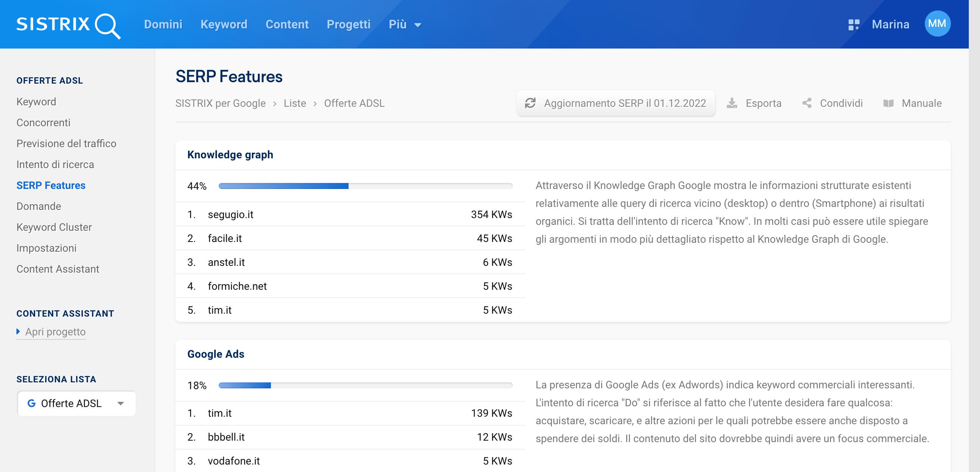Screen dimensions: 980x472
Task: Select facile.it row
Action: [x=350, y=238]
